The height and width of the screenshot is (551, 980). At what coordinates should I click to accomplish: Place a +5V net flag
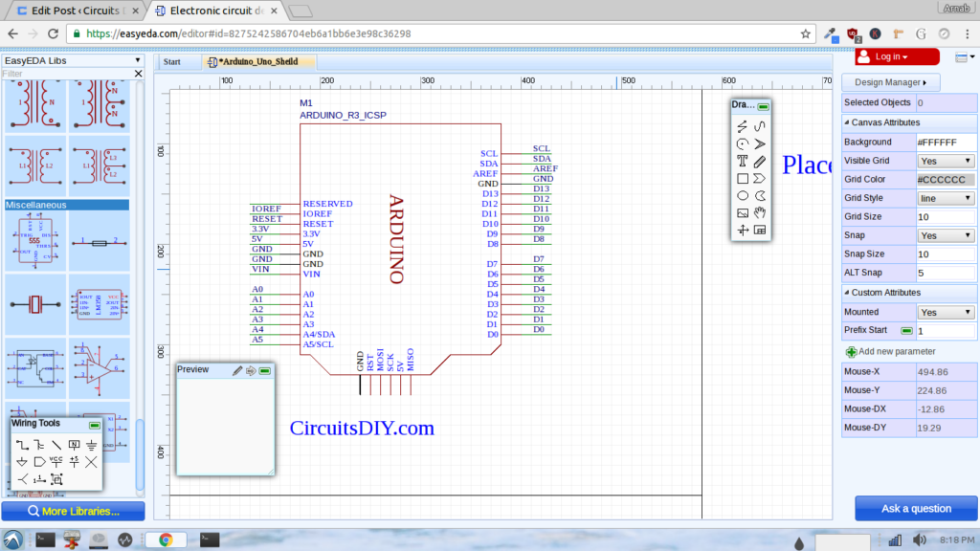(74, 462)
